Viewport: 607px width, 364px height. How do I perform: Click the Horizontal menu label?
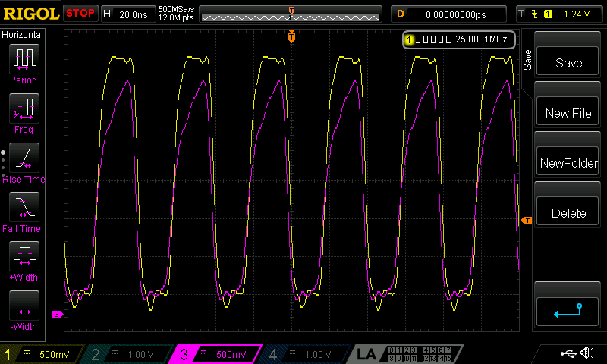click(23, 34)
